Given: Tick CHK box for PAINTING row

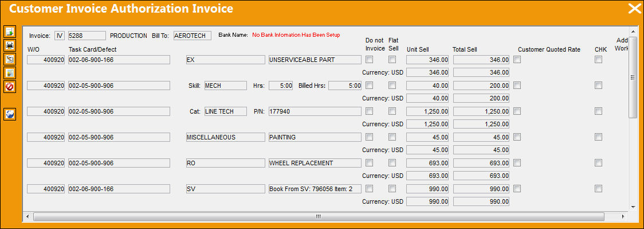Looking at the screenshot, I should click(x=598, y=137).
